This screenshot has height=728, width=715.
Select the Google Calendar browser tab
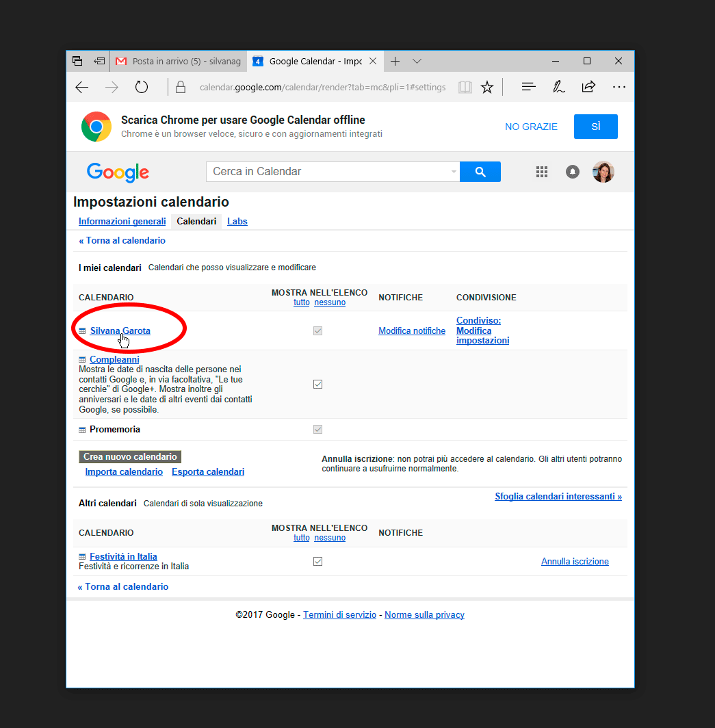[x=315, y=62]
